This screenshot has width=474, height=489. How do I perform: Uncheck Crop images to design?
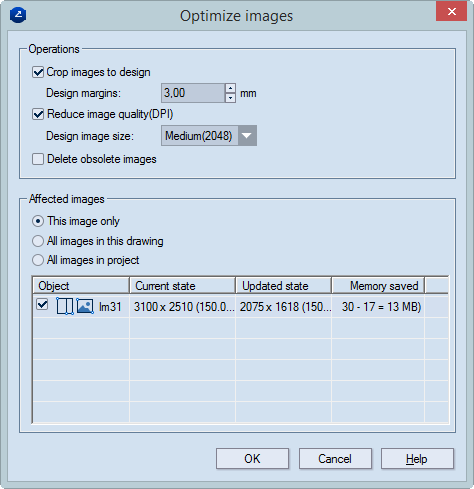tap(38, 72)
